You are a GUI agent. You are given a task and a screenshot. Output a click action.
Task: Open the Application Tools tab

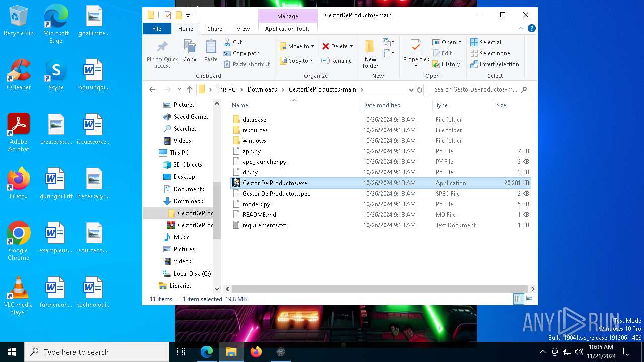point(287,29)
